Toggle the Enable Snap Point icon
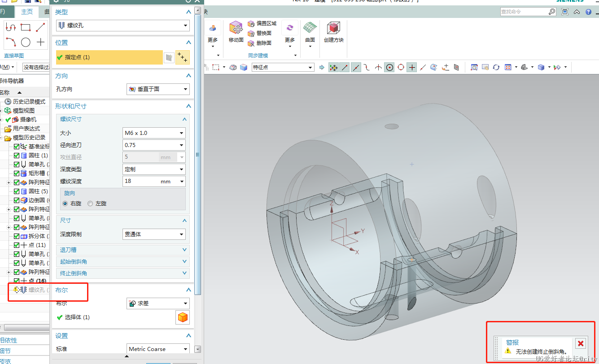Viewport: 599px width, 364px height. click(333, 67)
